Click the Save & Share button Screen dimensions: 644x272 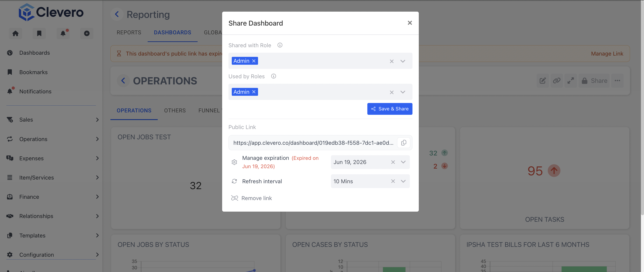click(x=390, y=109)
